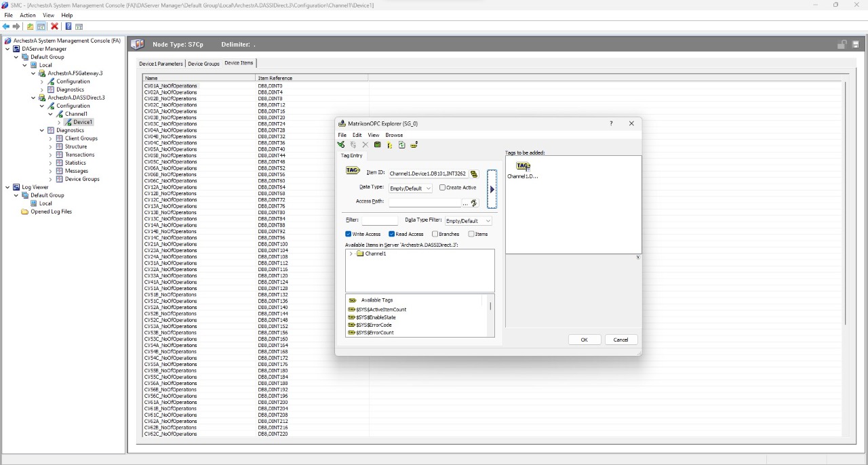
Task: Expand the Device1 node in console tree
Action: point(59,123)
